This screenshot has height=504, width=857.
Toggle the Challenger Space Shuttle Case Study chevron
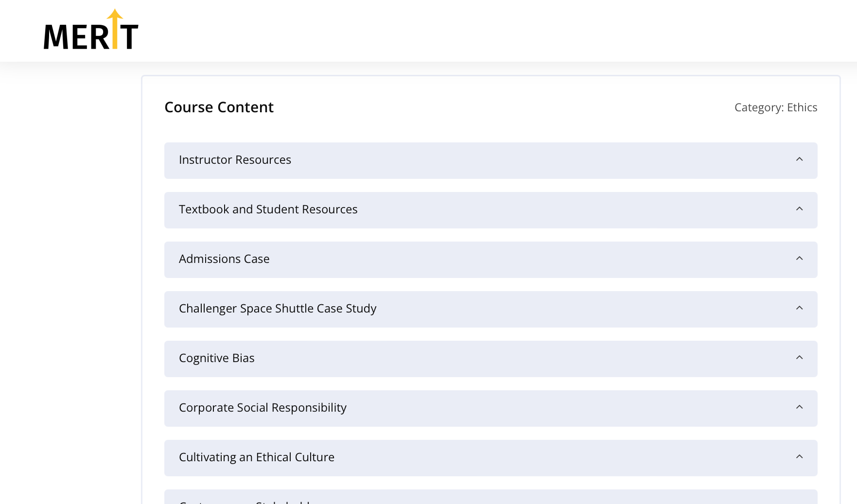[x=799, y=308]
